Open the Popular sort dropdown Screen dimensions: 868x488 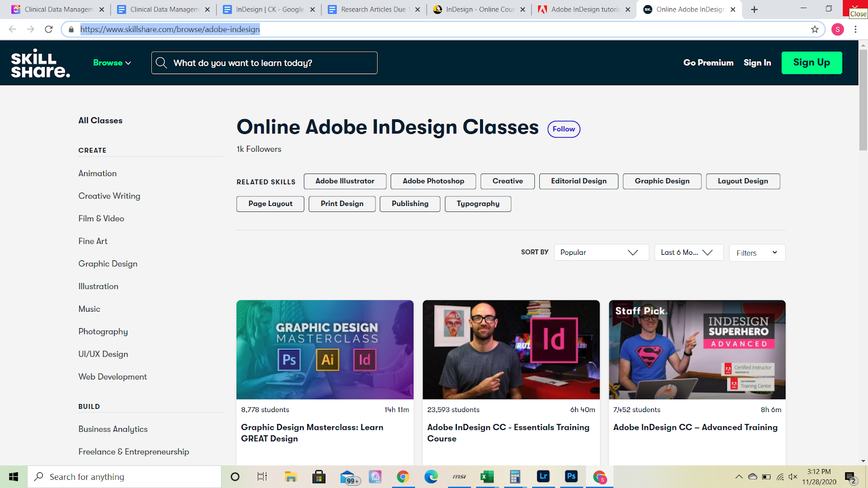601,253
